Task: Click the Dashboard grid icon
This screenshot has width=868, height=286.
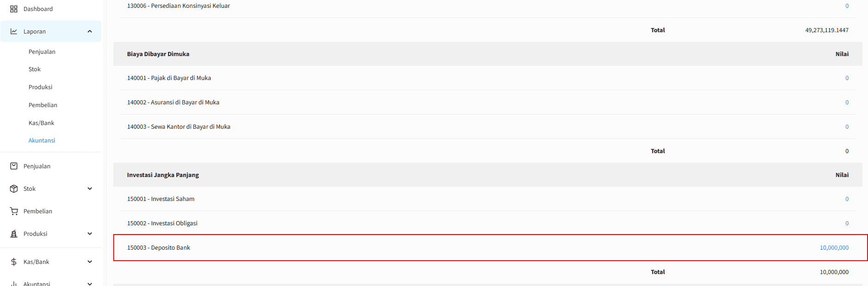Action: coord(14,9)
